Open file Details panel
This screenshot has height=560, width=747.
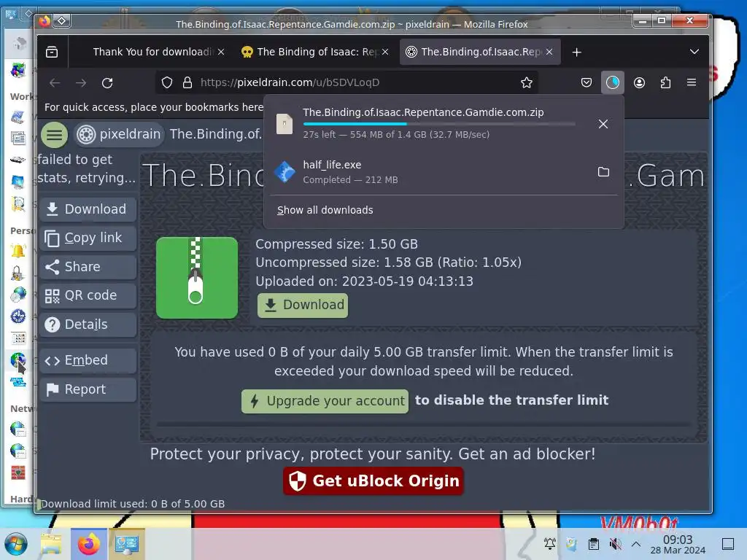[x=88, y=324]
